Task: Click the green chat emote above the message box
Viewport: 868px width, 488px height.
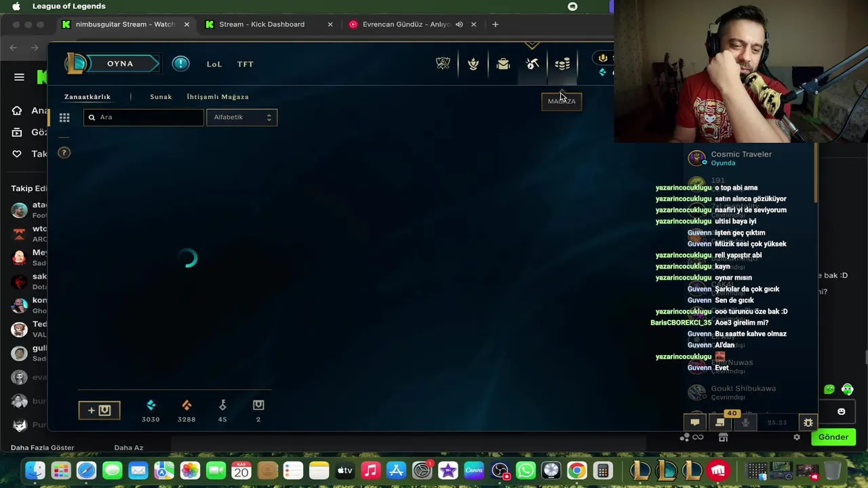Action: [x=829, y=389]
